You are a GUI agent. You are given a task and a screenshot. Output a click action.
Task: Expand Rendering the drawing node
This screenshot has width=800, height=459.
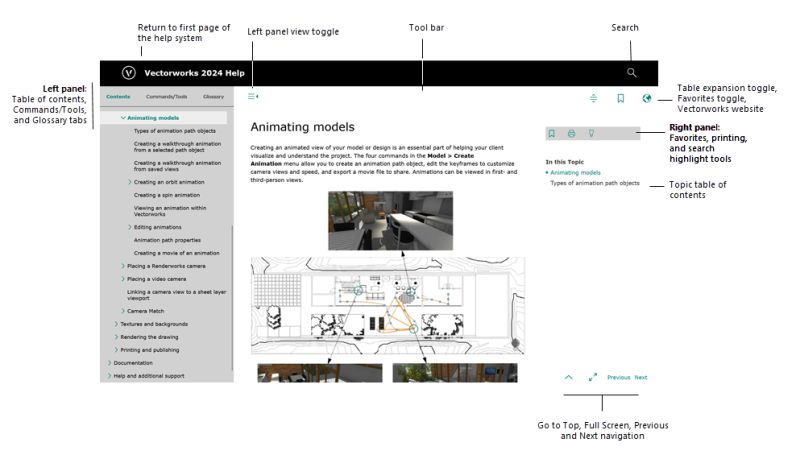pyautogui.click(x=116, y=337)
